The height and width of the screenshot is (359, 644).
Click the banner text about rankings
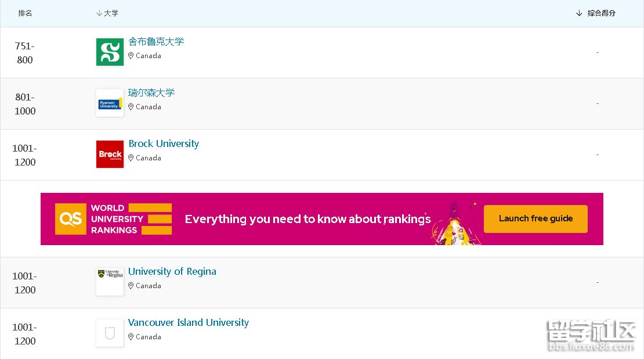point(307,219)
